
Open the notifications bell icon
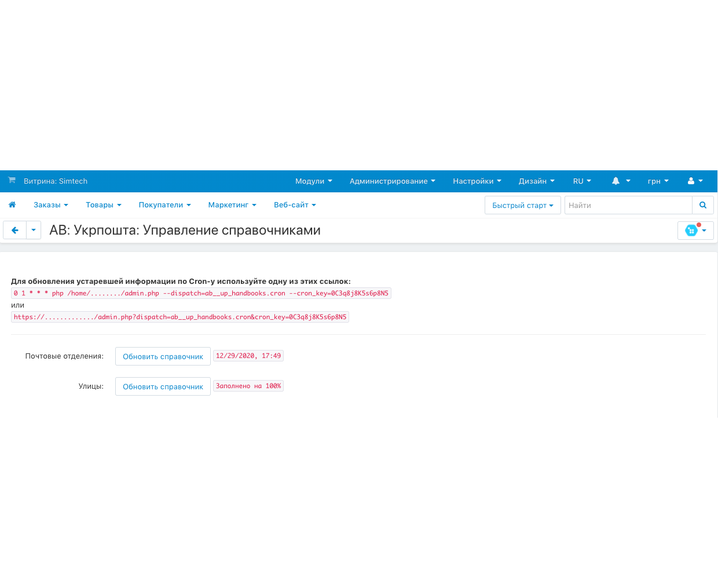coord(616,181)
